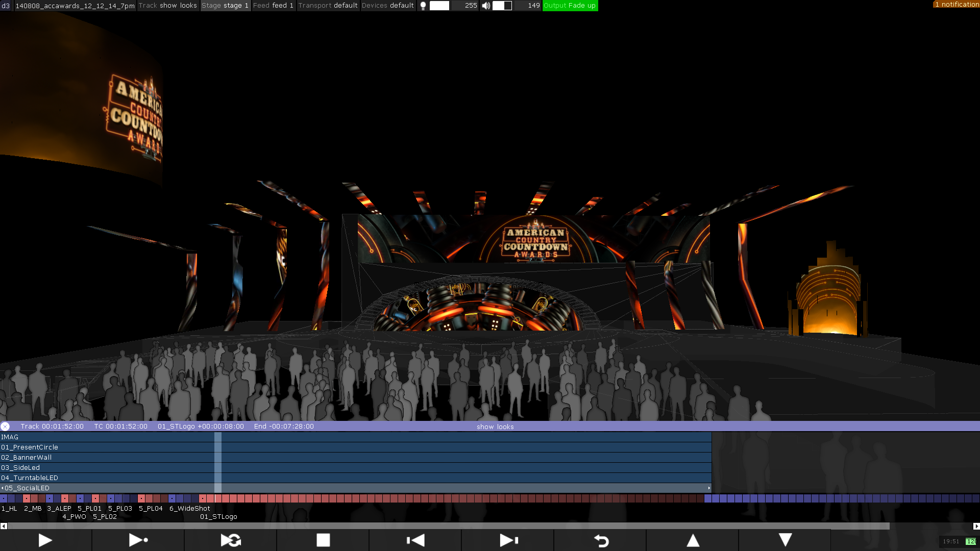Click the Stop transport button
This screenshot has height=551, width=980.
coord(323,540)
